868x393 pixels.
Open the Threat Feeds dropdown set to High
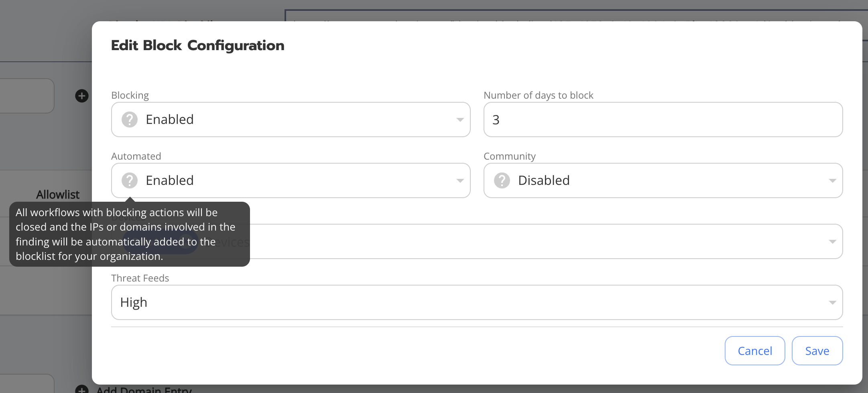(x=477, y=302)
